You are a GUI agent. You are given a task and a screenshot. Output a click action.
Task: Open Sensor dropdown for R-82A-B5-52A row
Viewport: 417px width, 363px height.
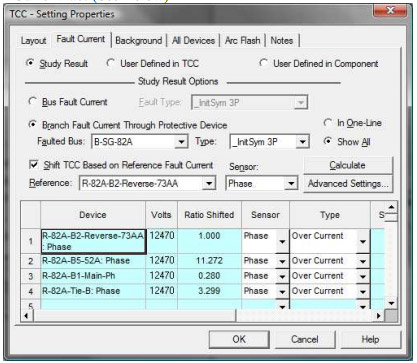(282, 261)
